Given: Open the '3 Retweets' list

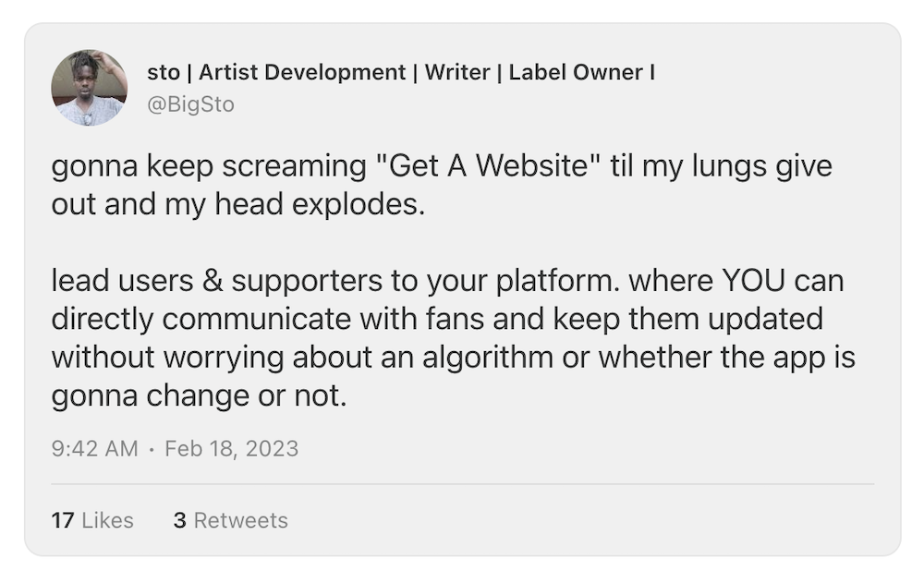Looking at the screenshot, I should pos(230,520).
